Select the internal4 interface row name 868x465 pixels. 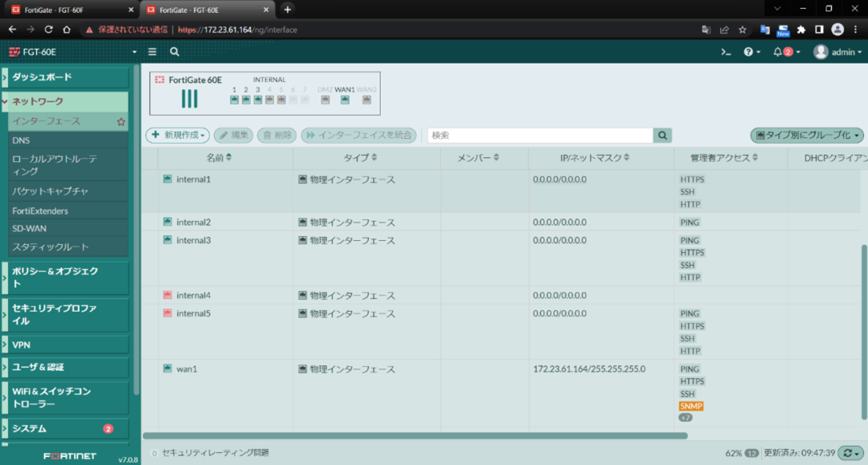193,296
